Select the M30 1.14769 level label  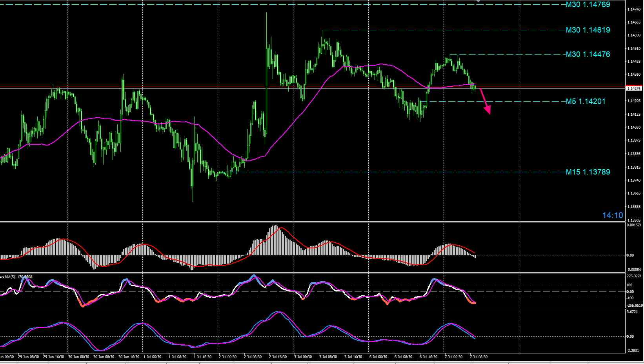pos(588,5)
